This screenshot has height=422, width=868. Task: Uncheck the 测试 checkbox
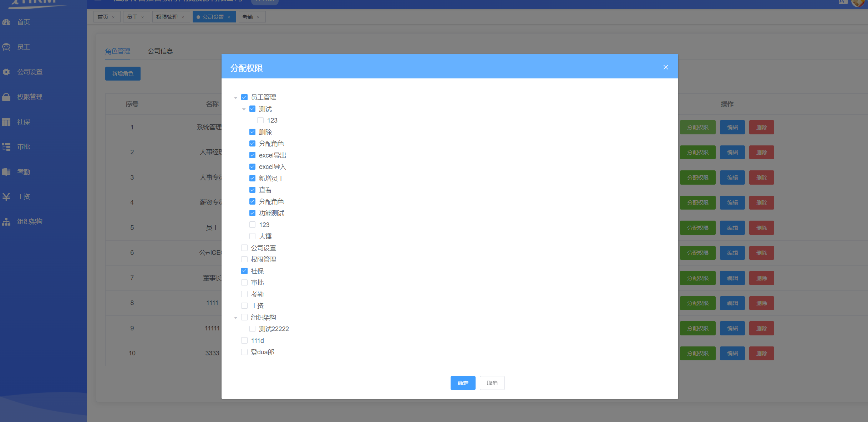pyautogui.click(x=253, y=109)
